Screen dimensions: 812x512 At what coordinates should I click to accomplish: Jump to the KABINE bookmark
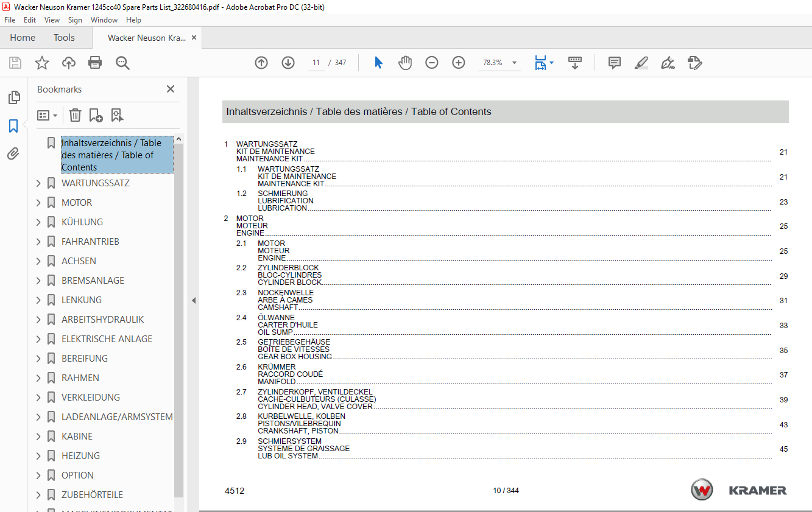point(77,437)
